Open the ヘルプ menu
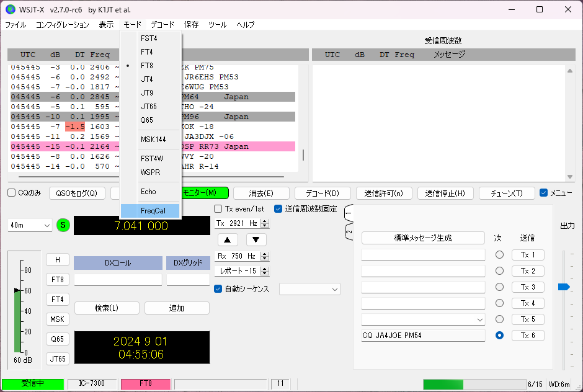The height and width of the screenshot is (392, 583). click(246, 25)
